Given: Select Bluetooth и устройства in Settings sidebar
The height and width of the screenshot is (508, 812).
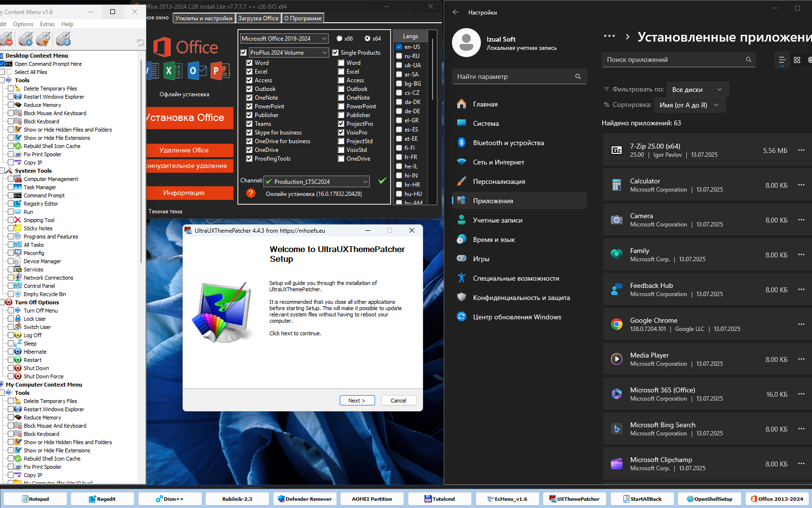Looking at the screenshot, I should tap(520, 143).
